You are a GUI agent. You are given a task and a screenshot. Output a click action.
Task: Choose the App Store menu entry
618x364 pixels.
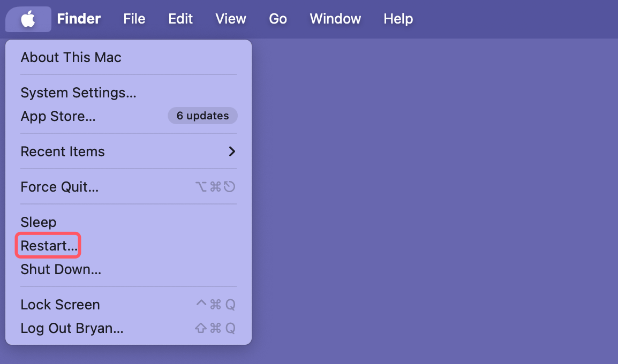(58, 116)
